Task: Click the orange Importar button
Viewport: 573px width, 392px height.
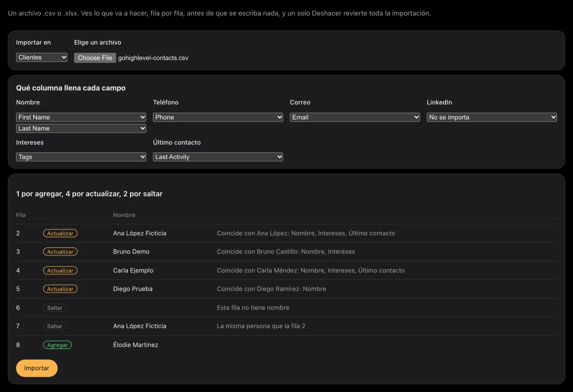Action: [37, 368]
